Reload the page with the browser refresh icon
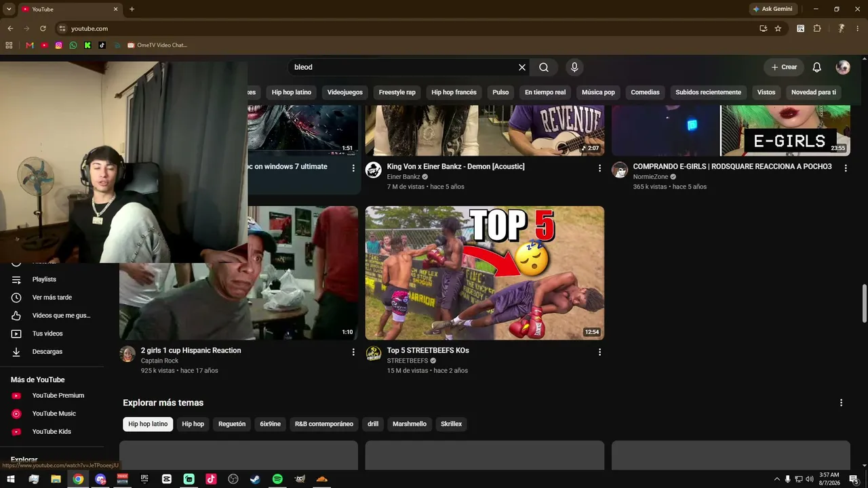Viewport: 868px width, 488px height. [x=43, y=28]
